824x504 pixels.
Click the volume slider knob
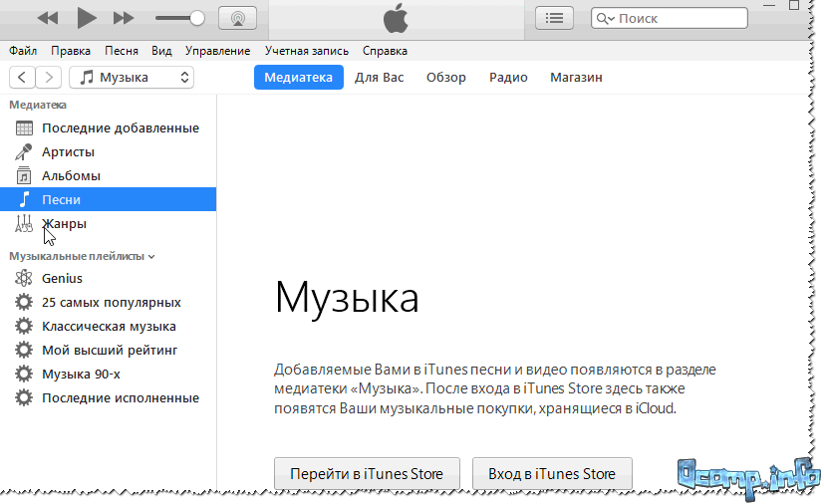(x=197, y=18)
